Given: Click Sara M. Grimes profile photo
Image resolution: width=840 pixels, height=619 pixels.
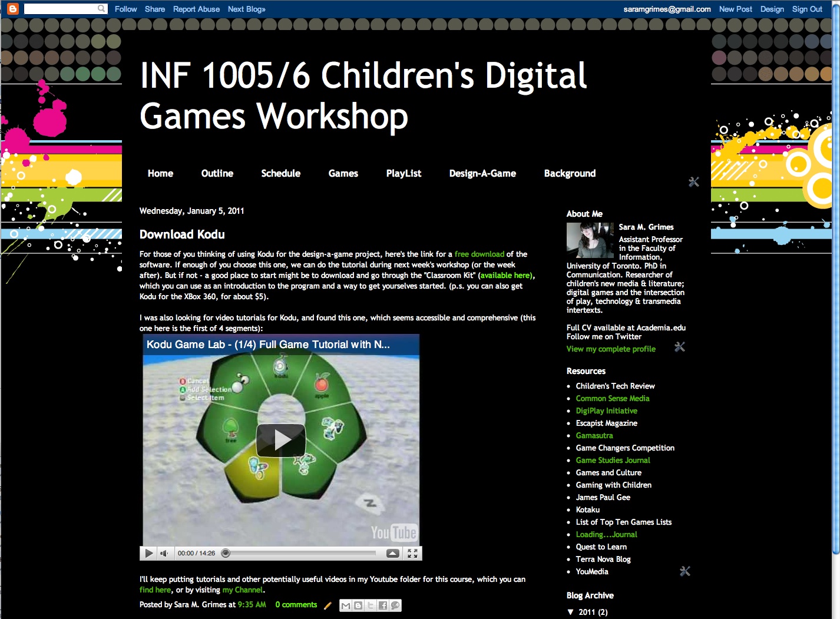Looking at the screenshot, I should (x=590, y=240).
